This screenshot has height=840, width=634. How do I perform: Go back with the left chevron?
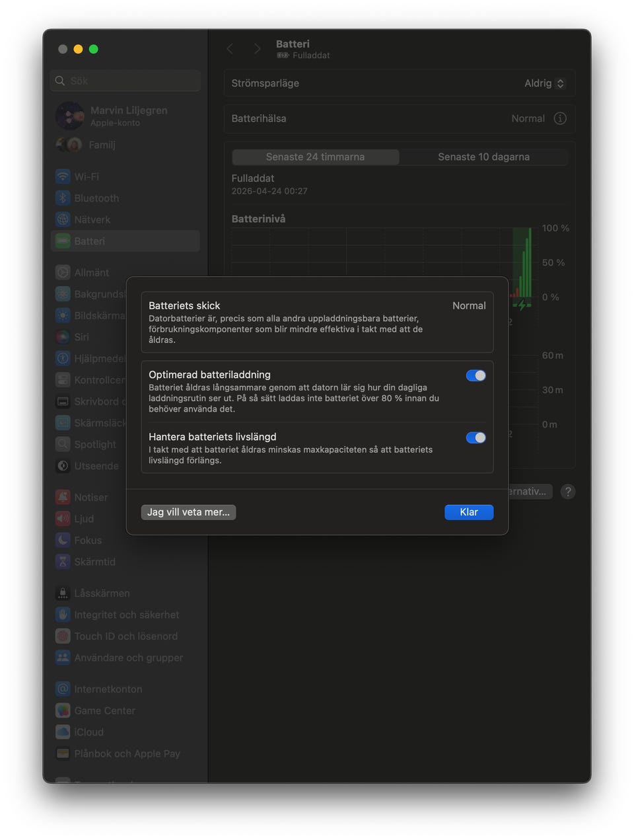click(x=230, y=49)
